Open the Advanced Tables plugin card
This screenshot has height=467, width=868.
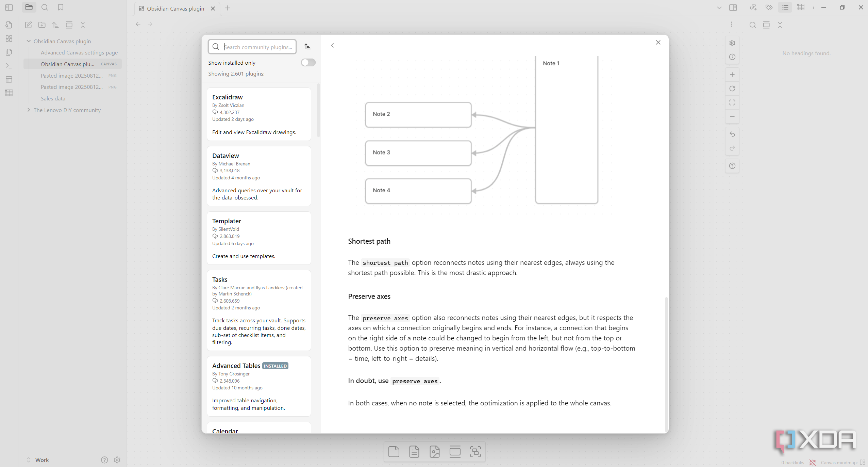coord(259,386)
